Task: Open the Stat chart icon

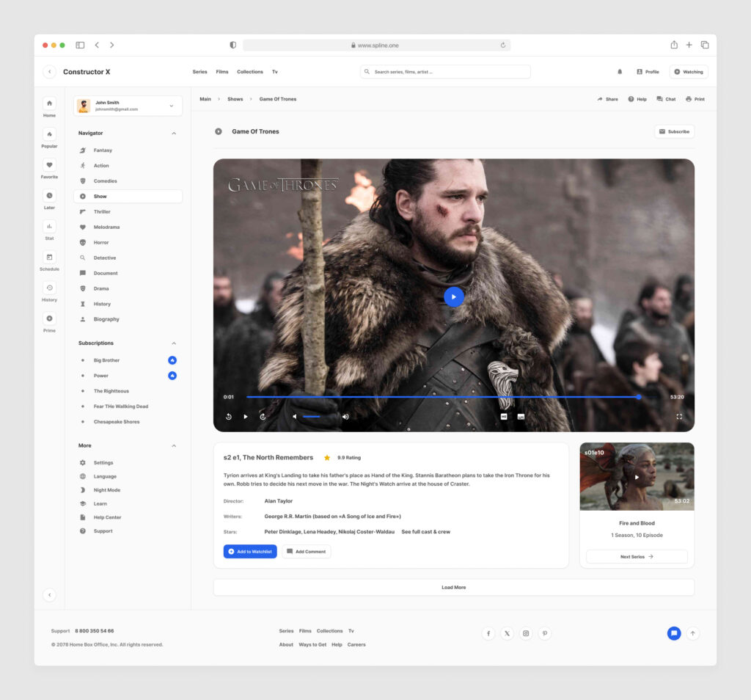Action: tap(49, 226)
